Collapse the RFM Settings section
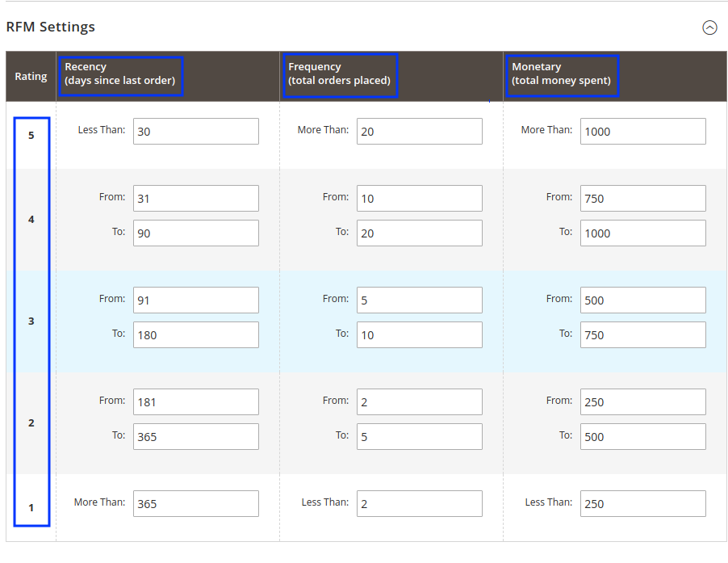This screenshot has width=728, height=563. coord(709,27)
